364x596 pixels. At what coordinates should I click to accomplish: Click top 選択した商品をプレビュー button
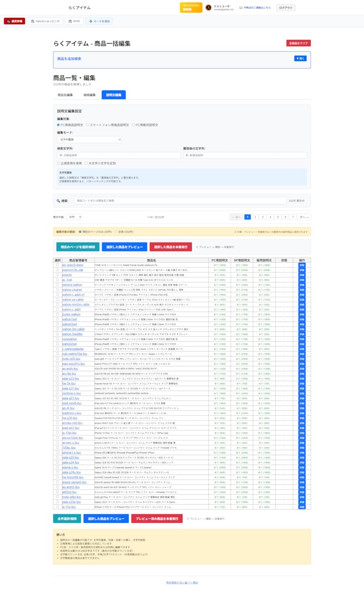tap(124, 247)
